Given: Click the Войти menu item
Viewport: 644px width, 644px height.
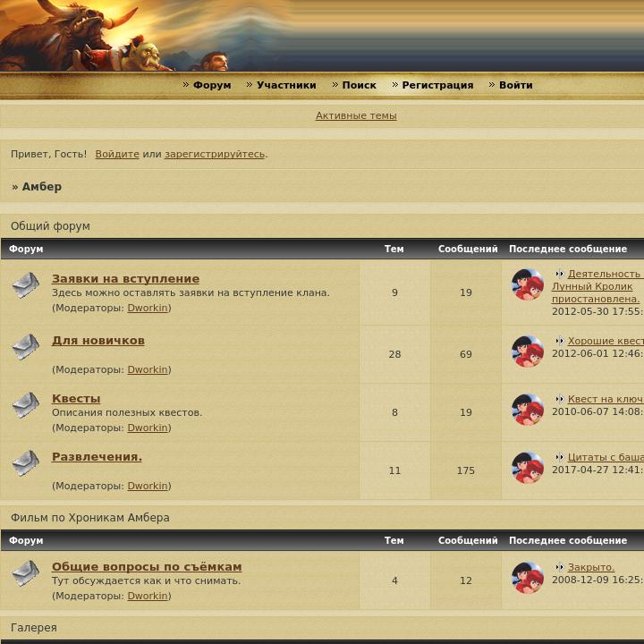Looking at the screenshot, I should [516, 85].
